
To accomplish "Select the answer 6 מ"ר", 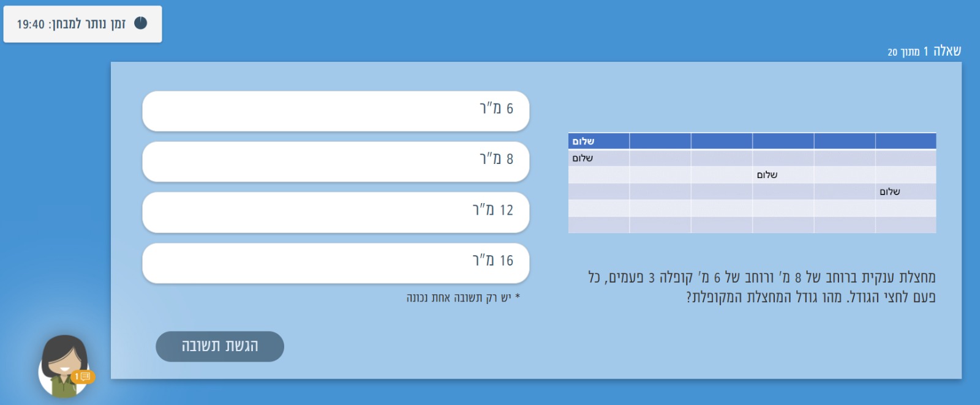I will pos(336,111).
